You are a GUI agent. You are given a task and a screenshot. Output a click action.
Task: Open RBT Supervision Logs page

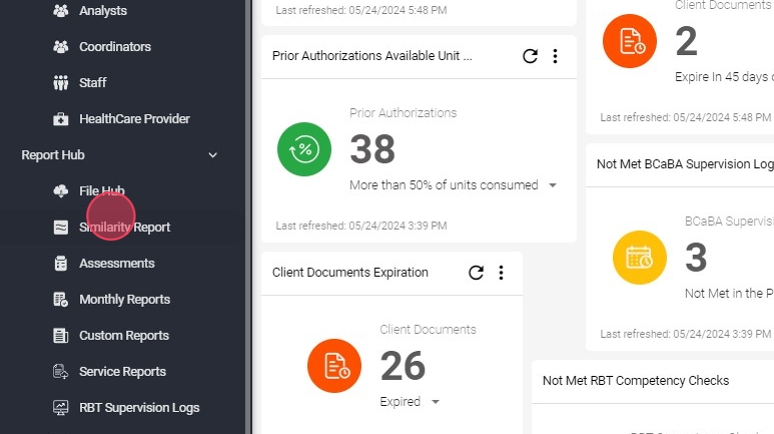(139, 407)
